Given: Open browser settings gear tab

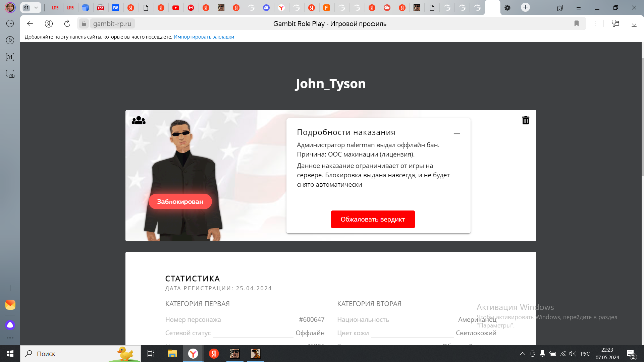Looking at the screenshot, I should pos(507,8).
